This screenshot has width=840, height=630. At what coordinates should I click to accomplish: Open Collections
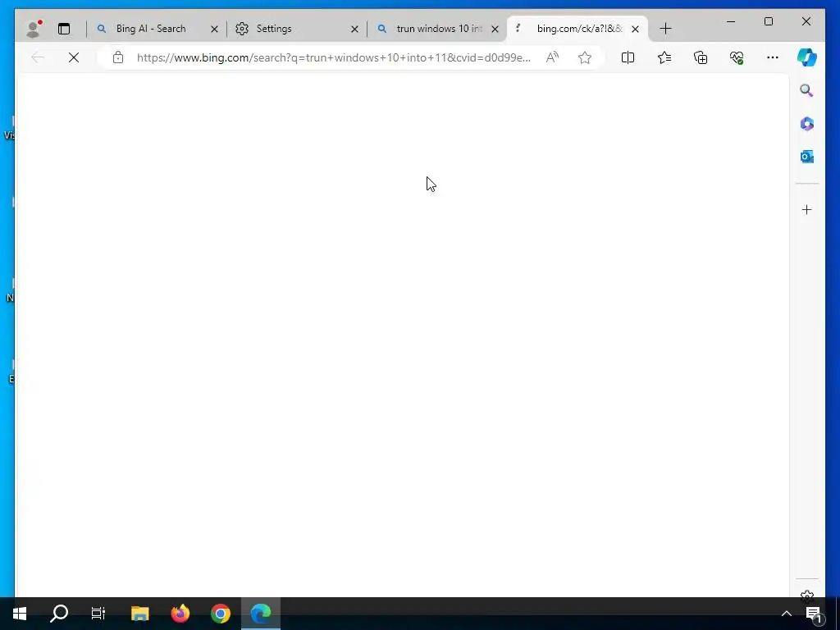[701, 57]
